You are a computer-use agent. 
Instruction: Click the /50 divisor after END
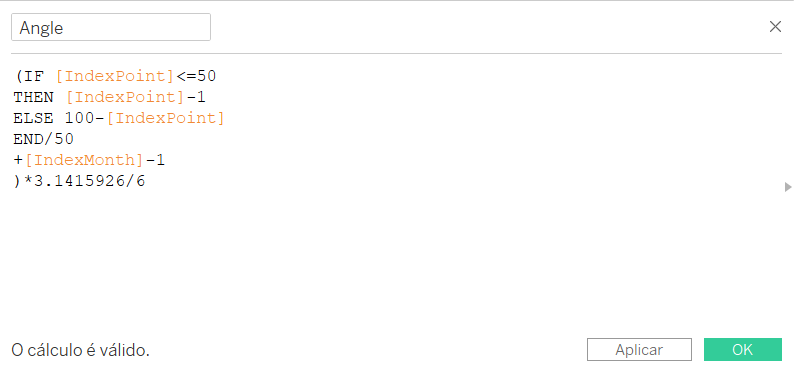59,139
